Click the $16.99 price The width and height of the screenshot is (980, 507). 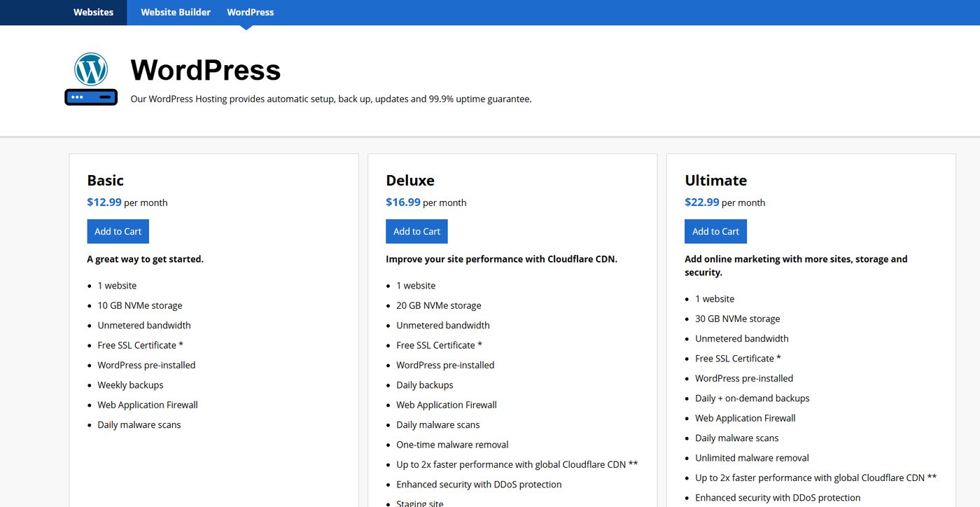(x=403, y=202)
